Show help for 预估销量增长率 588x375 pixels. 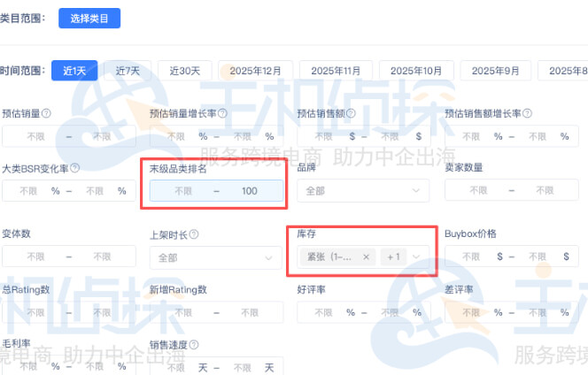point(222,113)
